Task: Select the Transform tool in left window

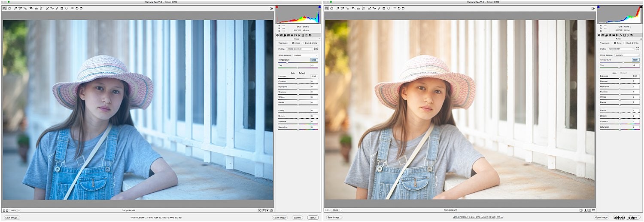Action: point(41,8)
